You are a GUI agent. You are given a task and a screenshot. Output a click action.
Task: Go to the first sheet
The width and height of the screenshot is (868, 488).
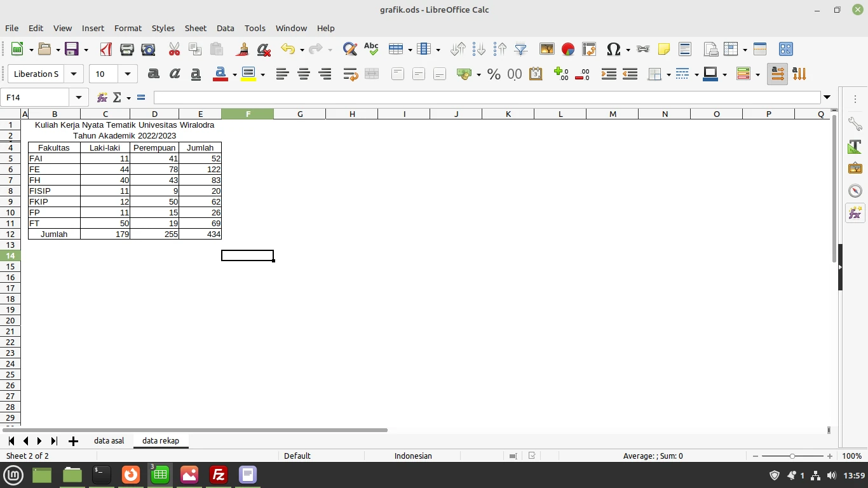11,441
